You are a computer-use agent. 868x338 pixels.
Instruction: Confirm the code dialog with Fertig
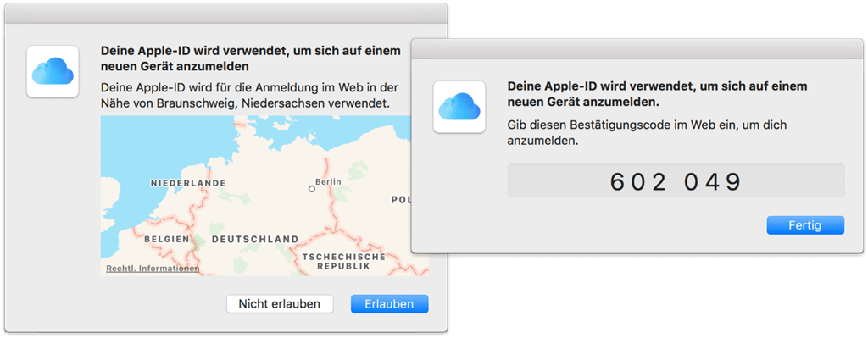click(x=805, y=225)
